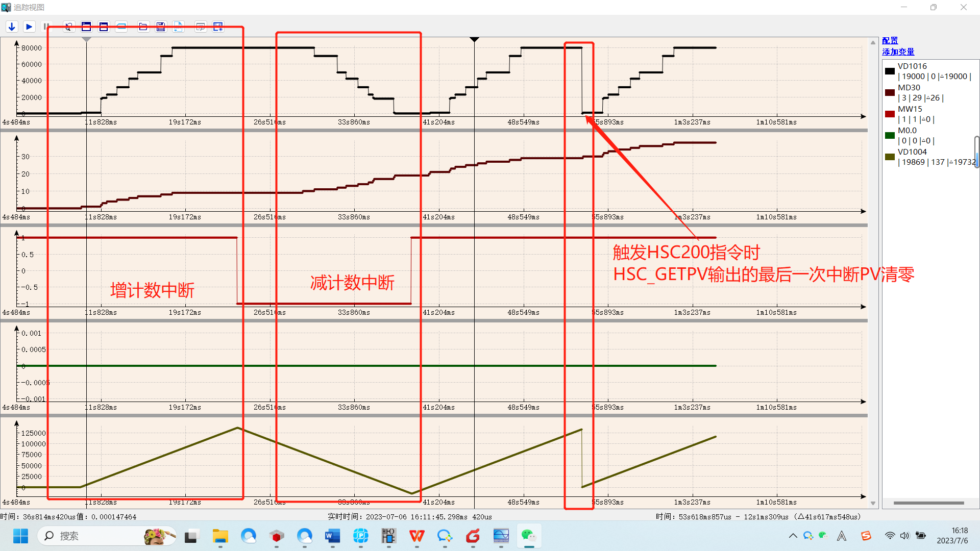Click the dark maroon MD30 color swatch
The height and width of the screenshot is (551, 980).
point(890,93)
